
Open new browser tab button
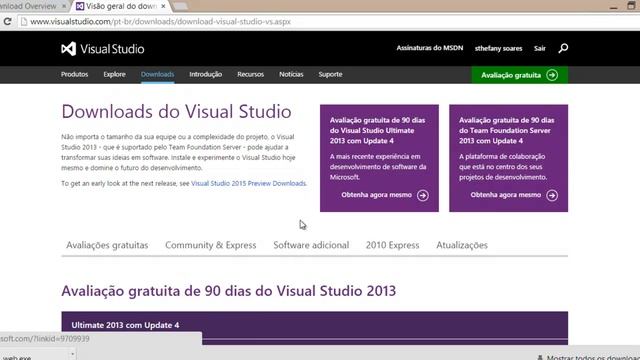(x=180, y=6)
